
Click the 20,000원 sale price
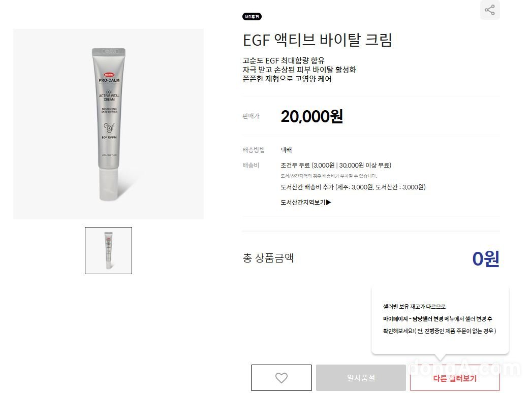pos(312,116)
